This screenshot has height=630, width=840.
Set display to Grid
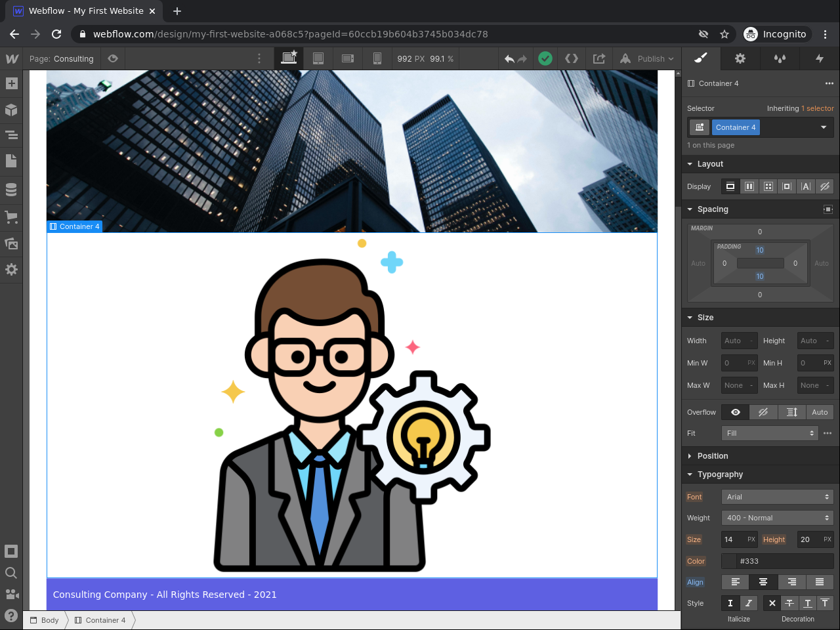click(768, 186)
